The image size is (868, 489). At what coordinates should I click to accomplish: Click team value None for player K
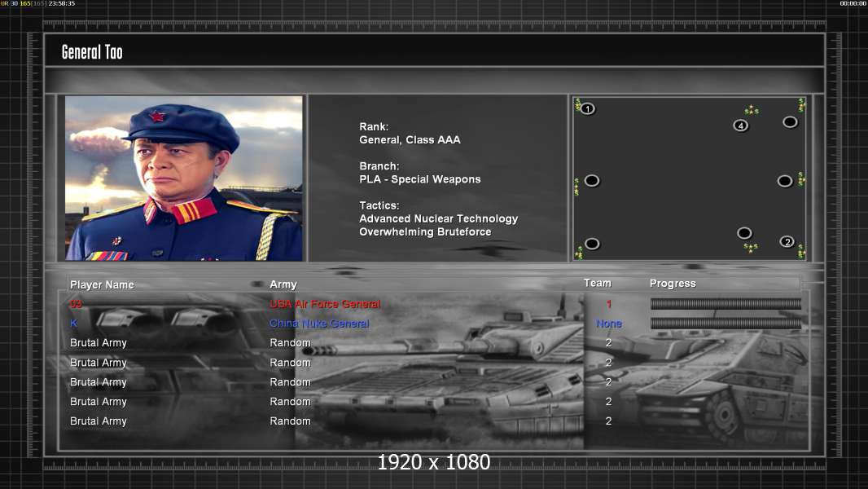(609, 324)
